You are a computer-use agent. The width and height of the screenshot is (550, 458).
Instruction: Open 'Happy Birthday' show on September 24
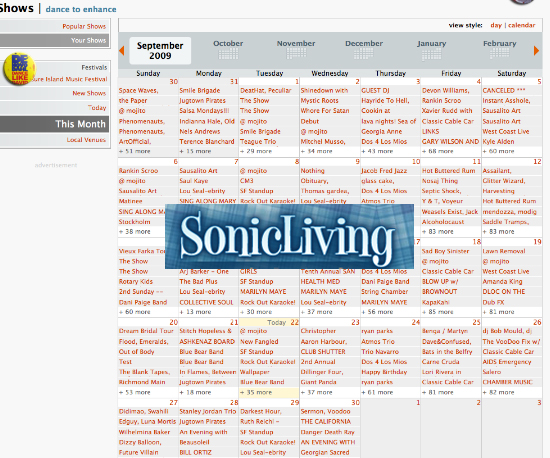384,372
